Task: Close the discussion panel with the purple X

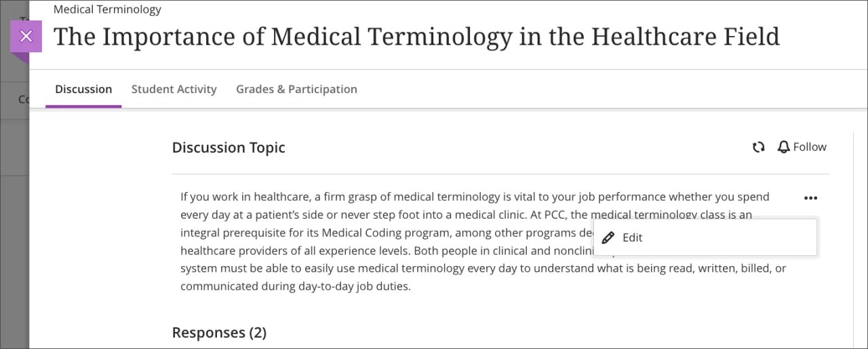Action: click(x=26, y=37)
